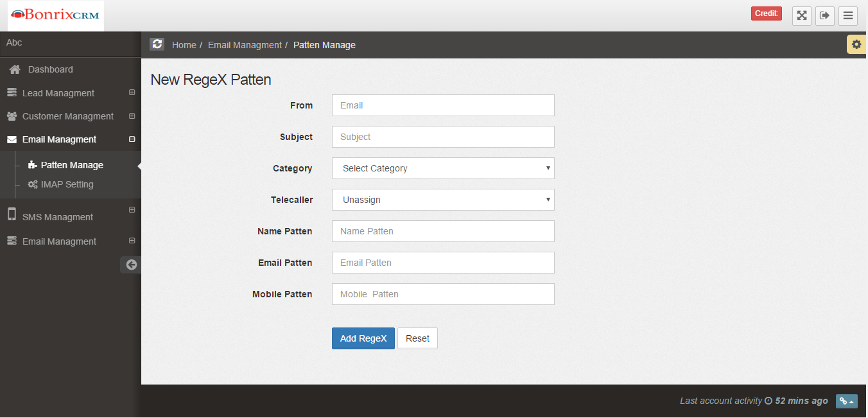868x418 pixels.
Task: Click the puzzle icon beside Patten Manage
Action: tap(32, 165)
